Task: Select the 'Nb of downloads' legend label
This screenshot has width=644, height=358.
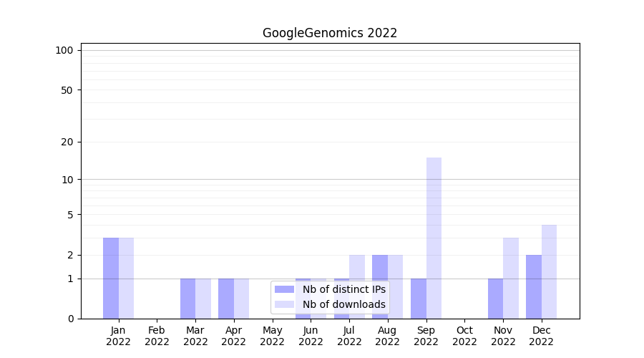Action: click(x=343, y=304)
